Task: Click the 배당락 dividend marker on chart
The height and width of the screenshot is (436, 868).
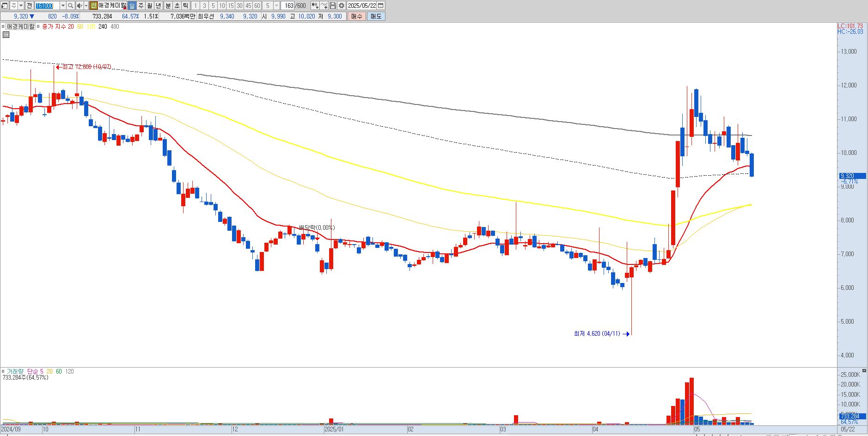Action: coord(317,227)
